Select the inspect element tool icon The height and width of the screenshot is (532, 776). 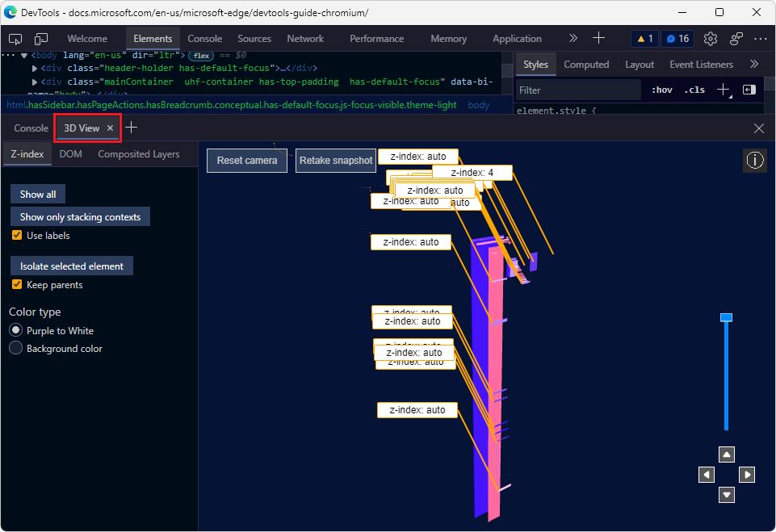tap(15, 38)
